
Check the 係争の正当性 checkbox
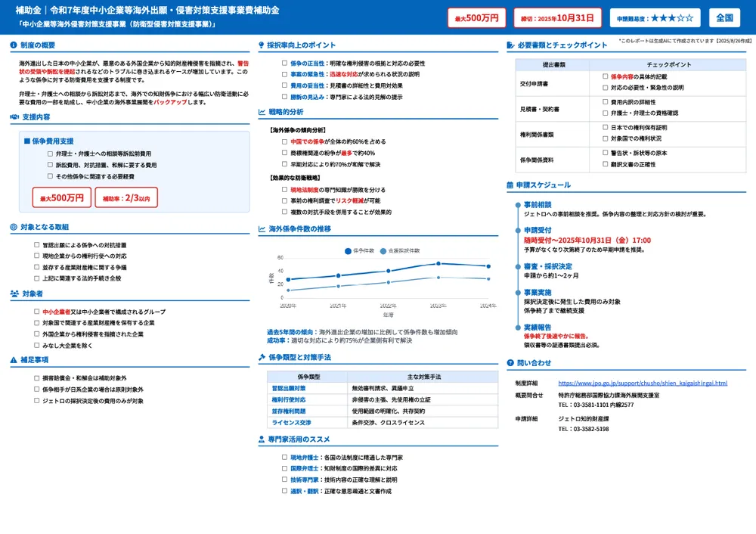click(284, 63)
